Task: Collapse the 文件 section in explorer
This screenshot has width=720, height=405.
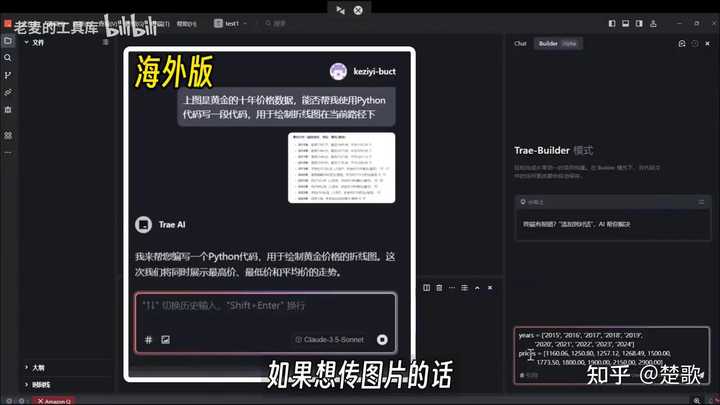Action: point(34,43)
